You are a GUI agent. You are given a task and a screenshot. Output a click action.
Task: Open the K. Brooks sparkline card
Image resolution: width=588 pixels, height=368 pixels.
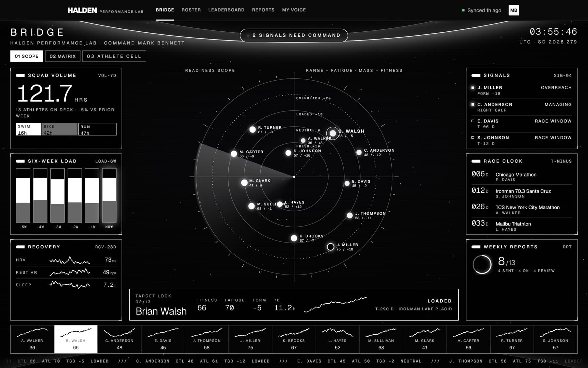294,339
